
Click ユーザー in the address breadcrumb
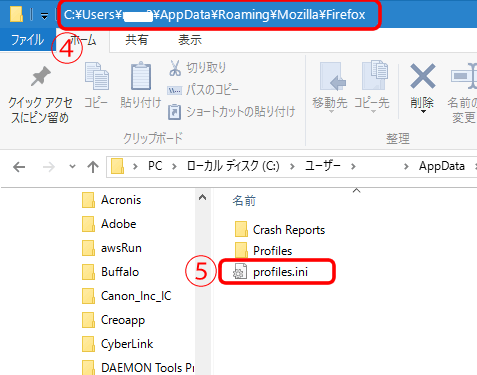click(323, 166)
